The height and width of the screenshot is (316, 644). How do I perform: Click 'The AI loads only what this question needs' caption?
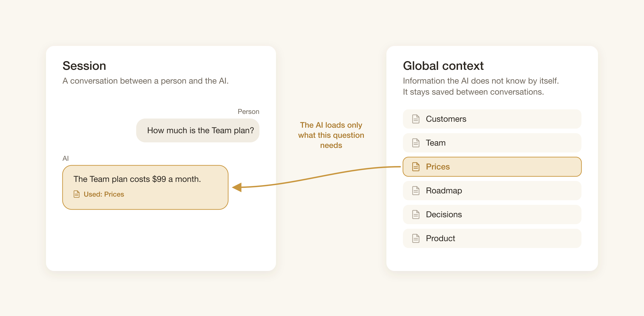pos(331,135)
